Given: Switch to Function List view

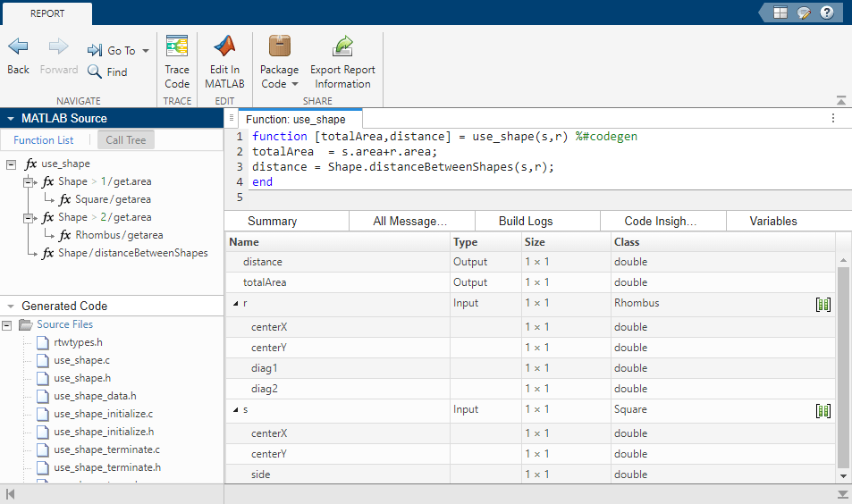Looking at the screenshot, I should point(44,139).
